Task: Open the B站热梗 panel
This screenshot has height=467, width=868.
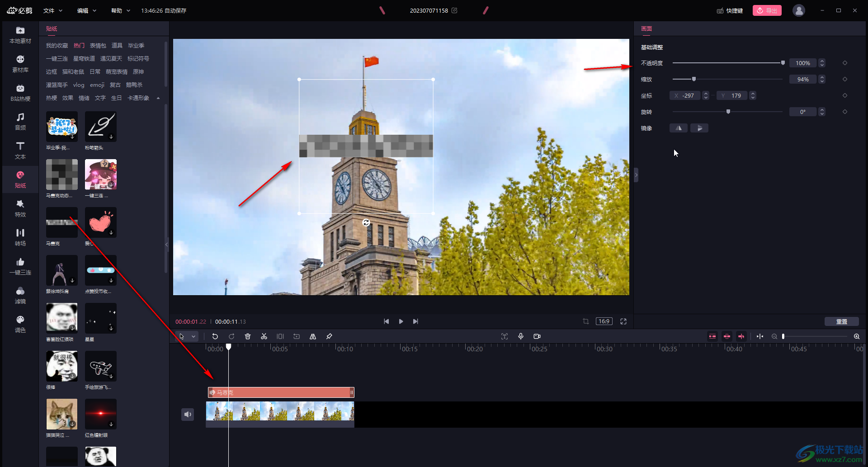Action: point(20,93)
